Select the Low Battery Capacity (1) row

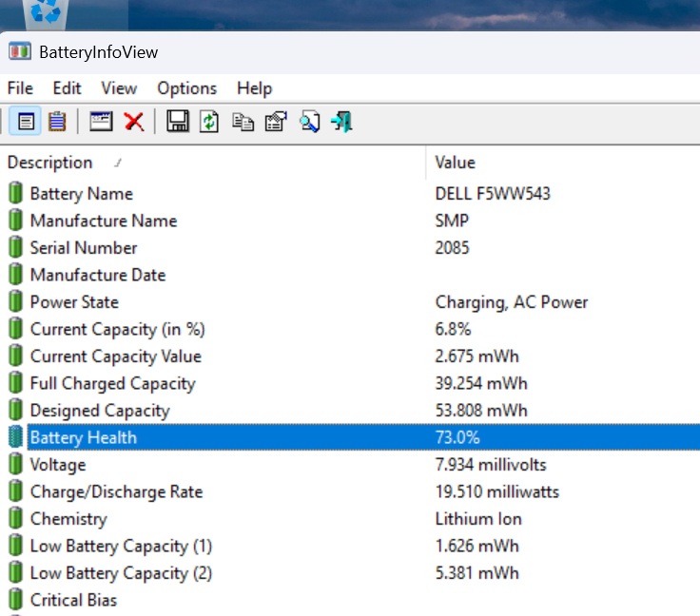pyautogui.click(x=350, y=546)
